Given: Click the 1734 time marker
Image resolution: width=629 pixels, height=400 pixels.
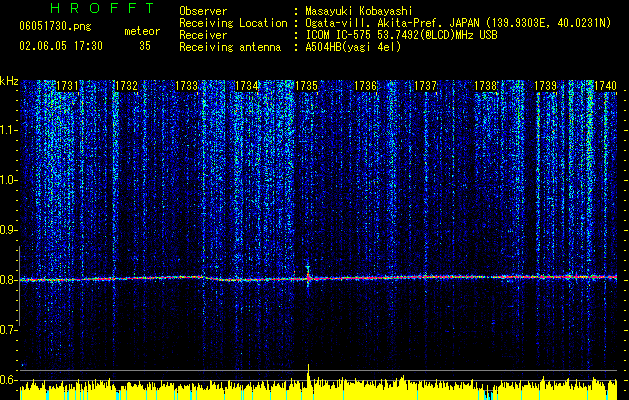Looking at the screenshot, I should pos(246,86).
